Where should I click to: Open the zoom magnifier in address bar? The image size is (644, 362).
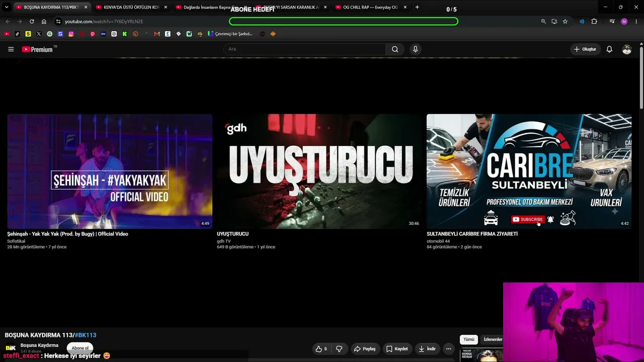[543, 22]
